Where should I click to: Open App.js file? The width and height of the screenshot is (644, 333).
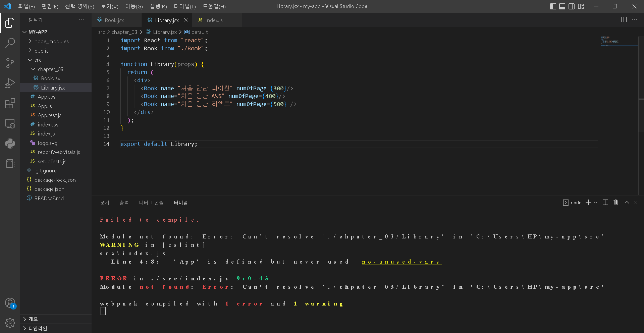(56, 106)
